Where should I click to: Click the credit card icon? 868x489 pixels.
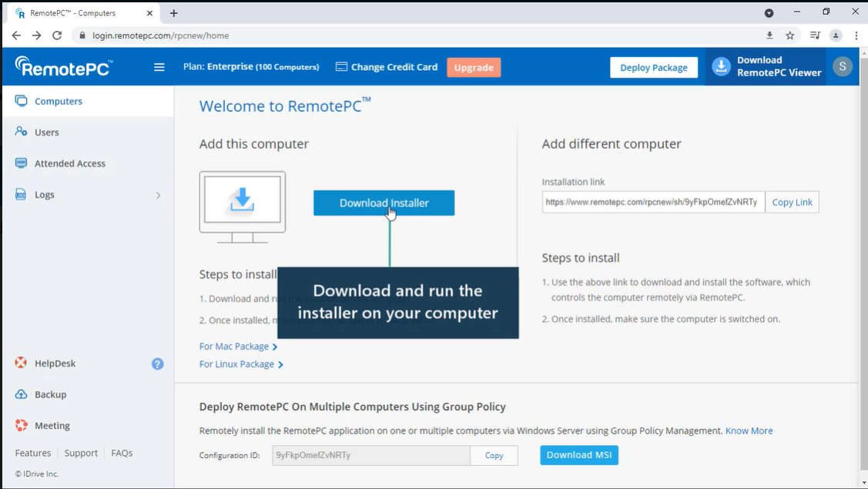click(341, 66)
